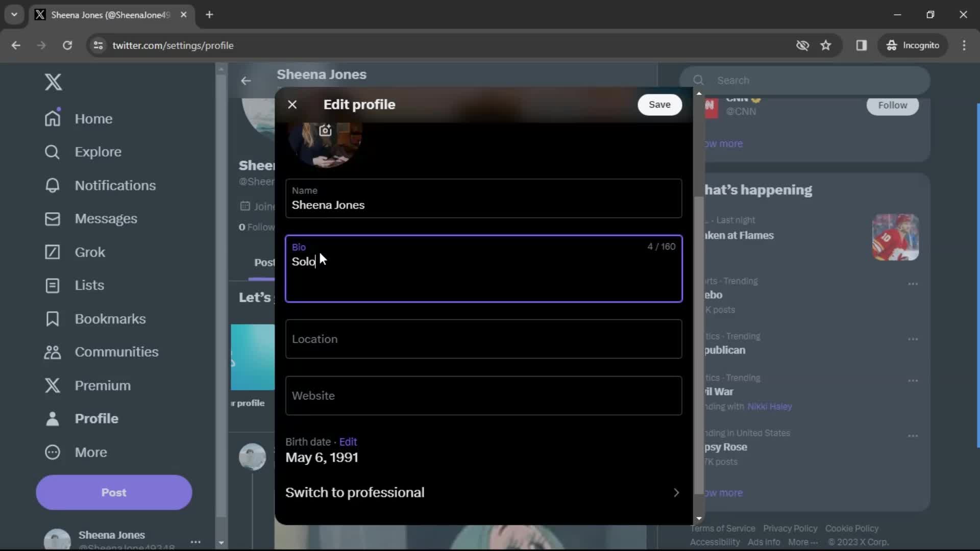Click the X (close) icon on Edit profile
Viewport: 980px width, 551px height.
click(292, 104)
